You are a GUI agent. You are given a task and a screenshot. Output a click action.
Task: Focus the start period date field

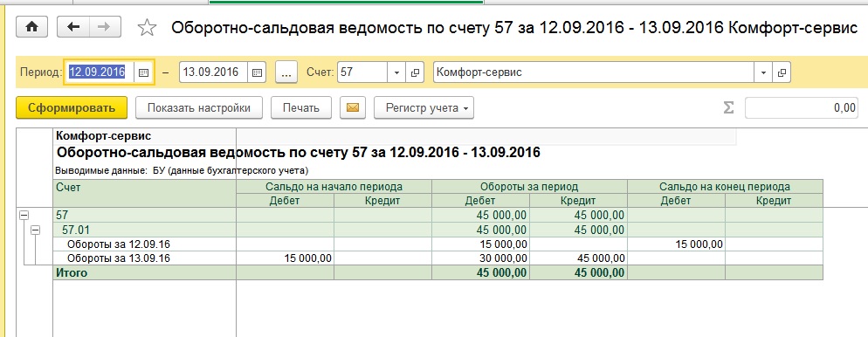pos(100,72)
